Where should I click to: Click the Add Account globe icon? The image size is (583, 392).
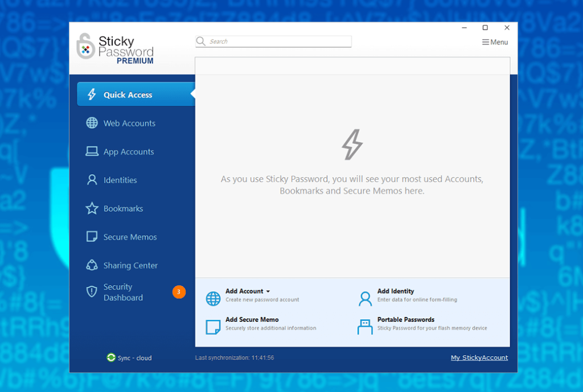click(x=213, y=299)
